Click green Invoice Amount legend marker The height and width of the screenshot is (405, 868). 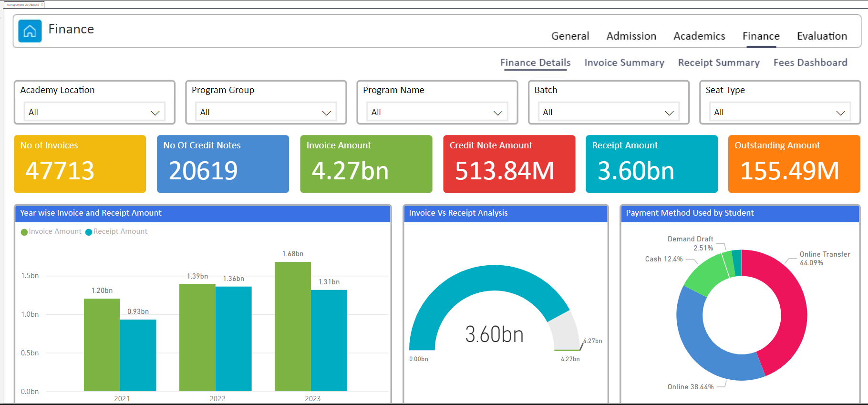(x=24, y=232)
